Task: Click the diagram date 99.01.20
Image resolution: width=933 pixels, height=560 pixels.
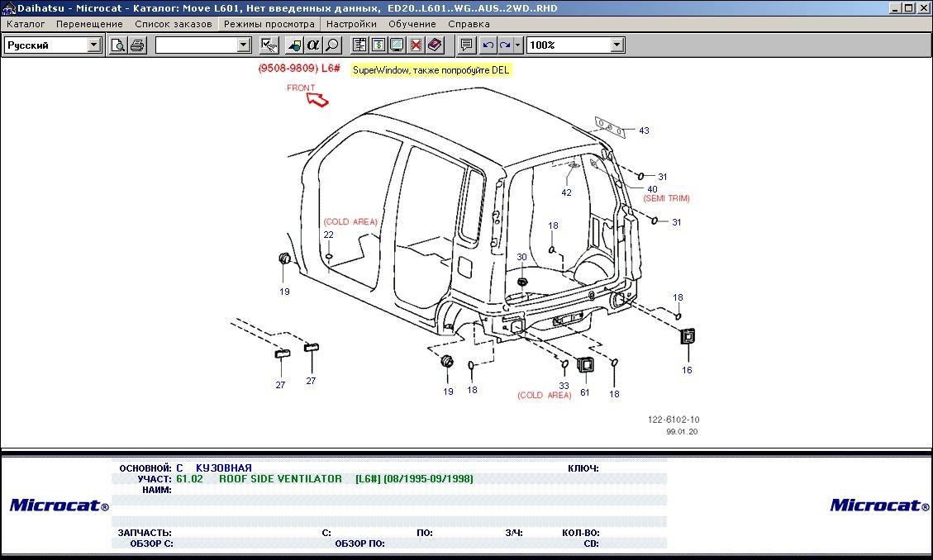Action: (682, 432)
